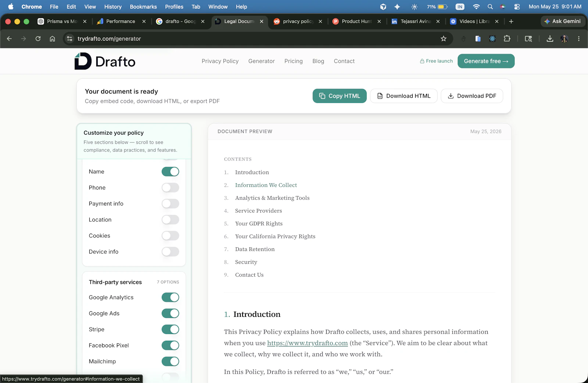The image size is (588, 383).
Task: Turn off the Mailchimp toggle
Action: click(170, 361)
